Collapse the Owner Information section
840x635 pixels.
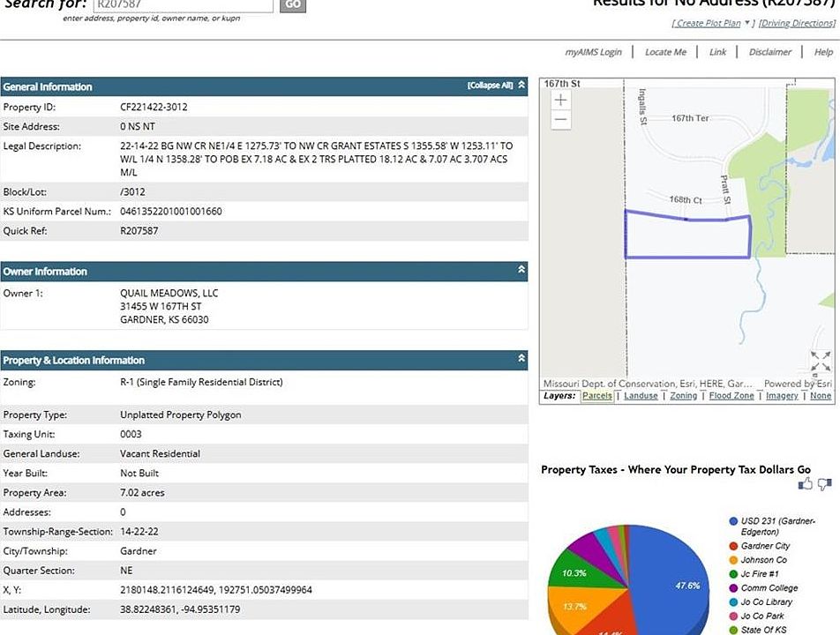pyautogui.click(x=521, y=269)
